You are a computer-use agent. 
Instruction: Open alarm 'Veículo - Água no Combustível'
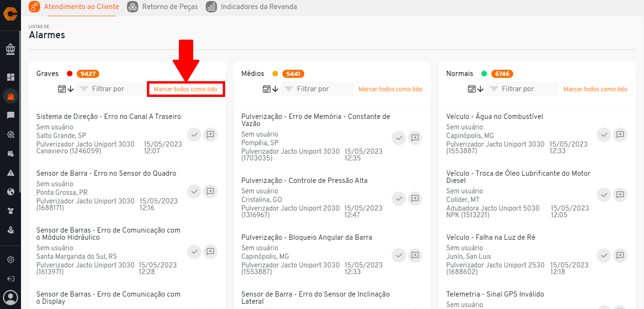click(x=495, y=117)
